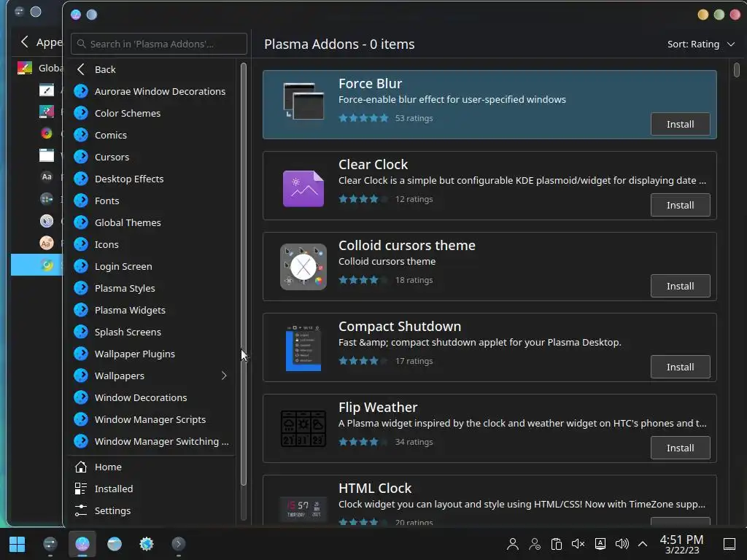Select Global Theme in System Settings window

tap(37, 68)
